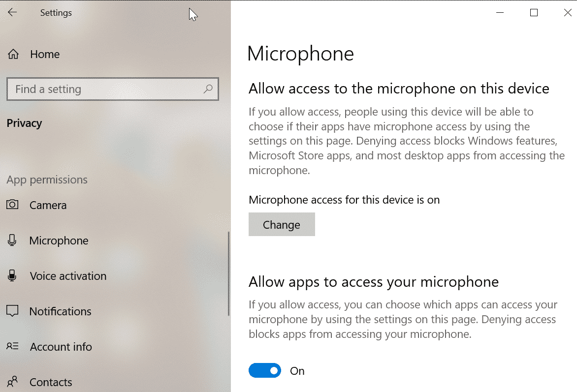Open Contacts privacy settings

click(51, 383)
